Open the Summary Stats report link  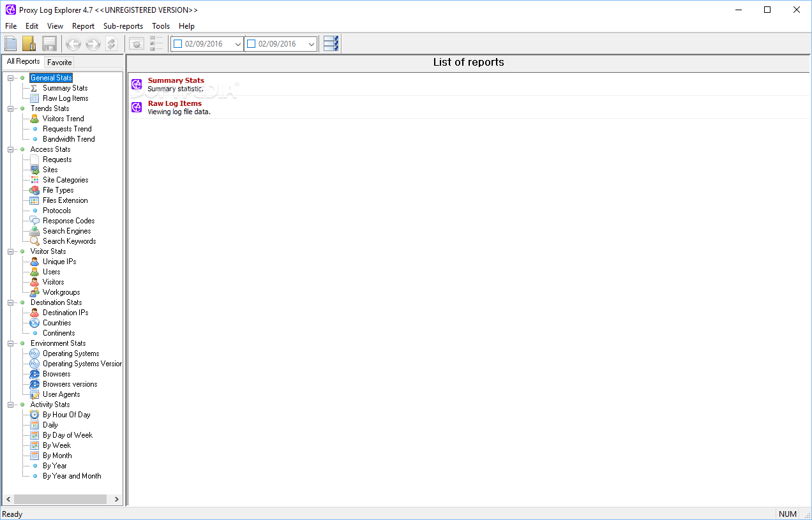pos(176,80)
